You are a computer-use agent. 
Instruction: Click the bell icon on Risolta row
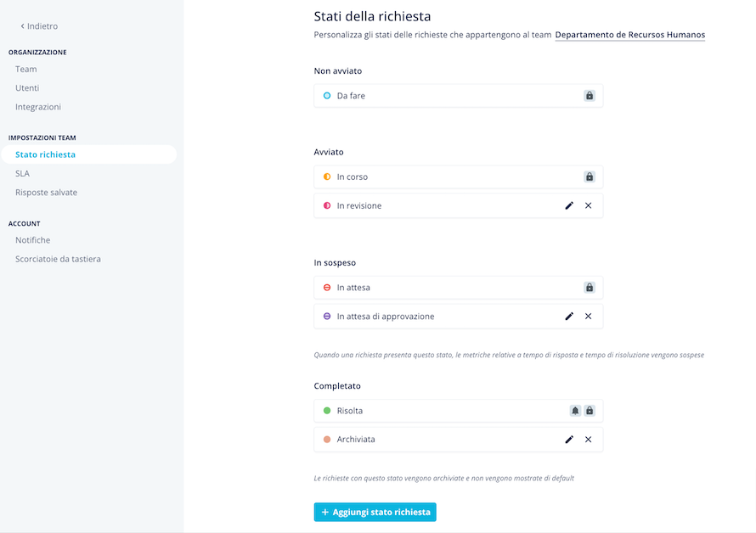tap(575, 411)
